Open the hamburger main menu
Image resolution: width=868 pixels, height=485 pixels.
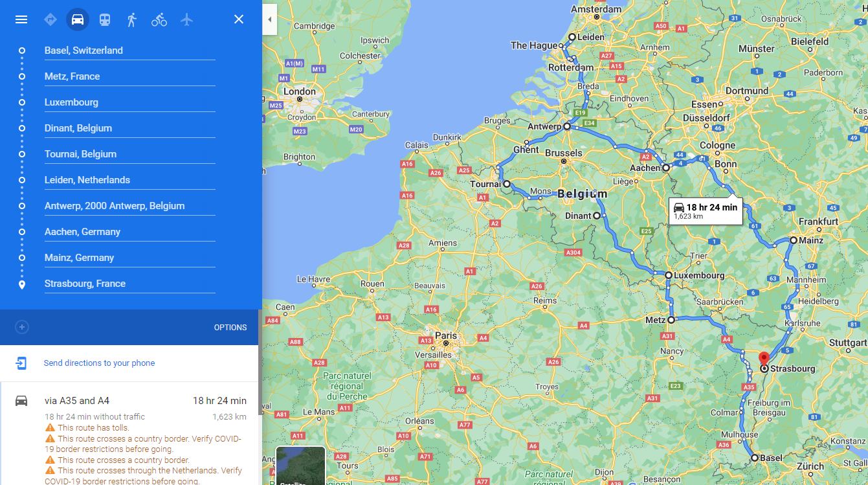21,19
